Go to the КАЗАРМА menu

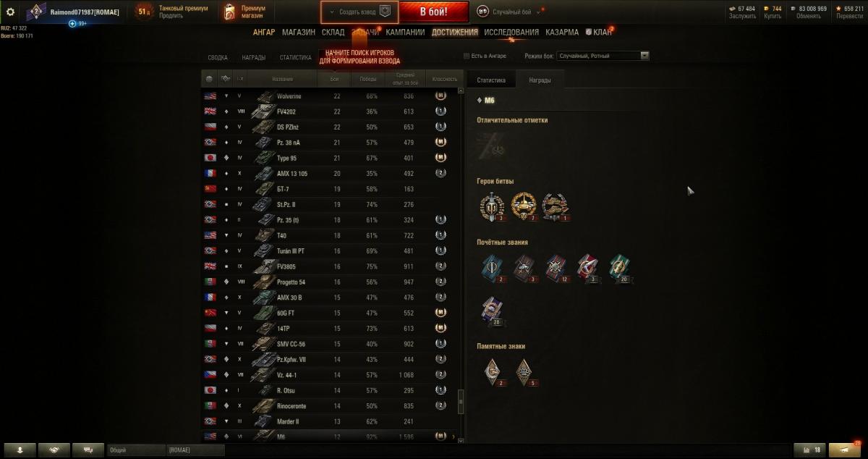tap(562, 33)
